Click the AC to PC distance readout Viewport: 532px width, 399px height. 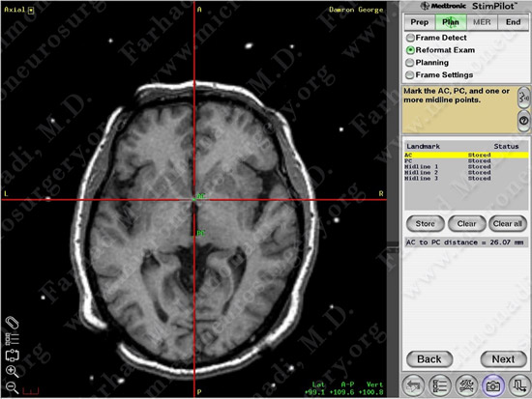click(x=464, y=242)
